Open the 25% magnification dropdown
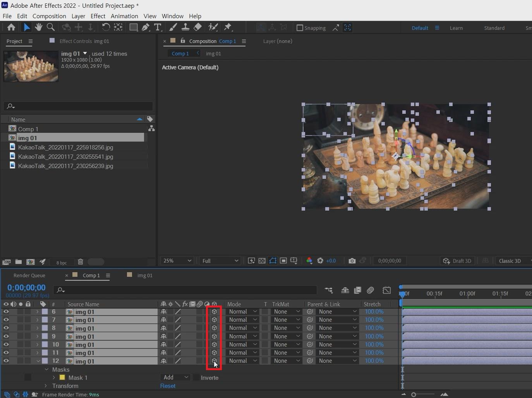The height and width of the screenshot is (398, 532). pos(177,261)
